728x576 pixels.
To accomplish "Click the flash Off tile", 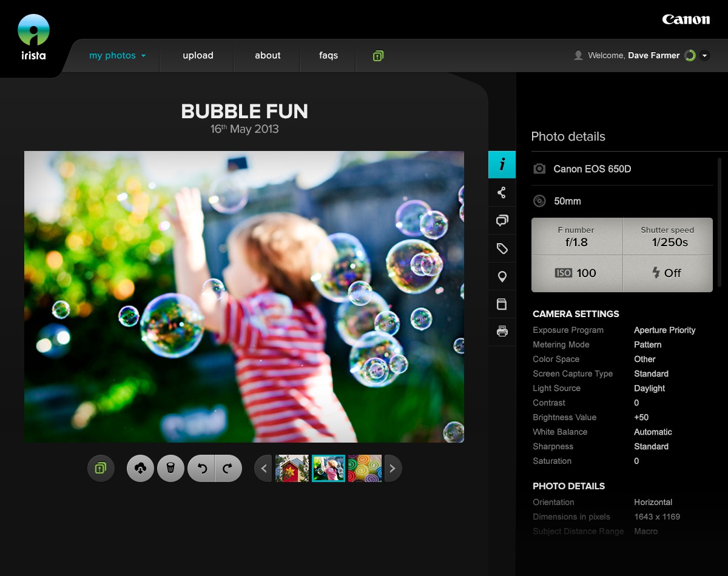I will (667, 273).
